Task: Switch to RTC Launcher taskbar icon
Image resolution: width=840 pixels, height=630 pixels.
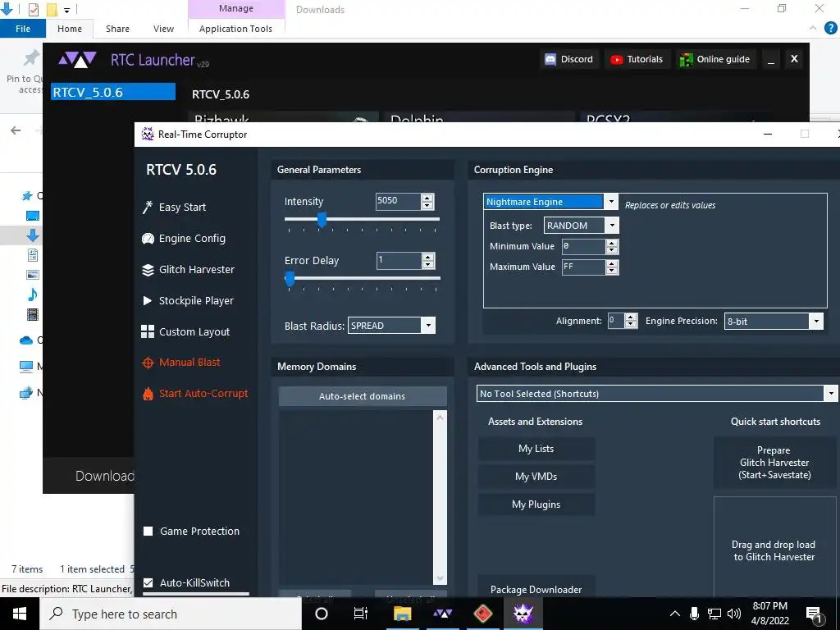Action: point(442,614)
